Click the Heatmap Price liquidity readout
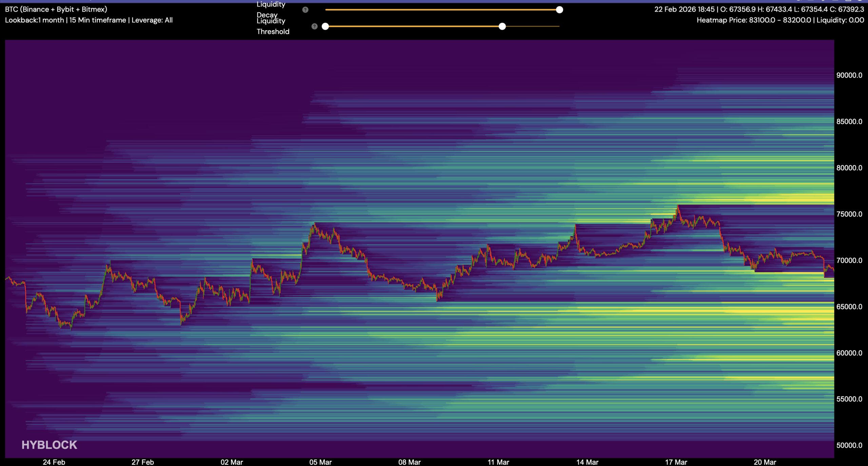The image size is (868, 466). coord(780,20)
